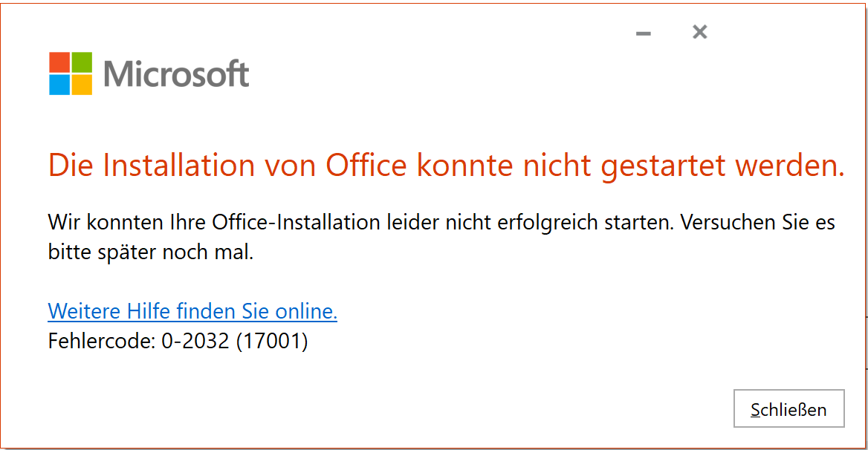Open the 'Weitere Hilfe finden Sie online' link
This screenshot has width=868, height=450.
[x=192, y=311]
